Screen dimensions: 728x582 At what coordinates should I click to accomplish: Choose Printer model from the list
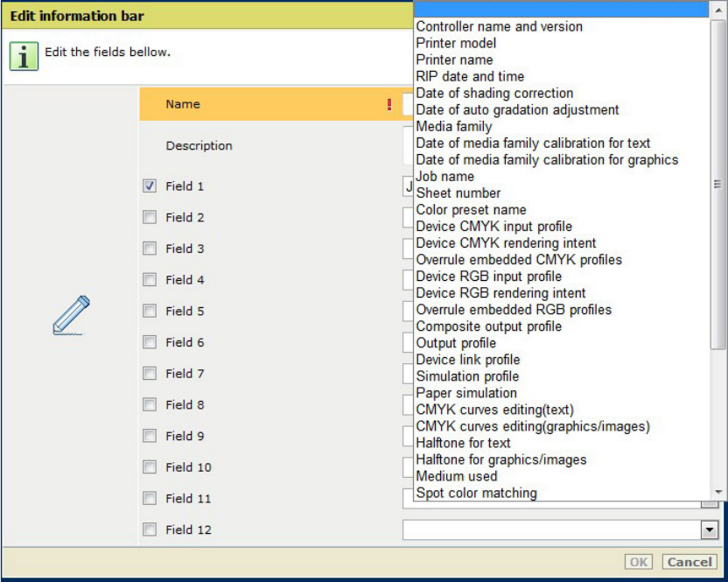coord(456,43)
